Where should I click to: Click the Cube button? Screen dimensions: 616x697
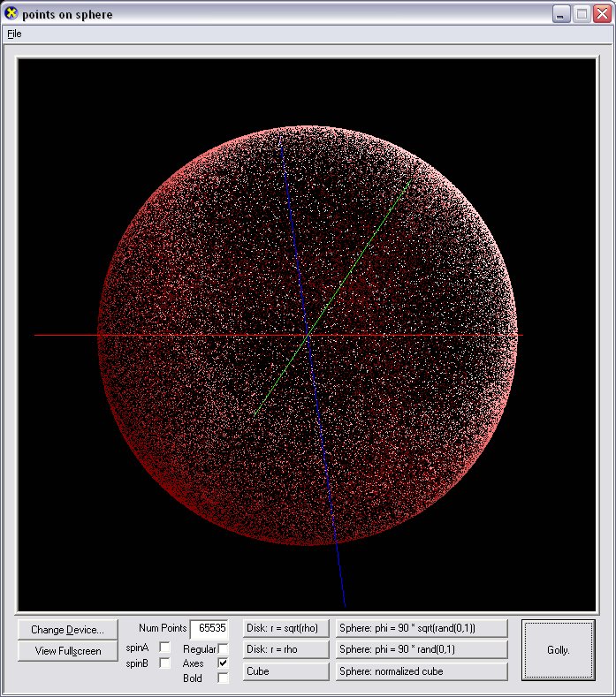click(285, 671)
